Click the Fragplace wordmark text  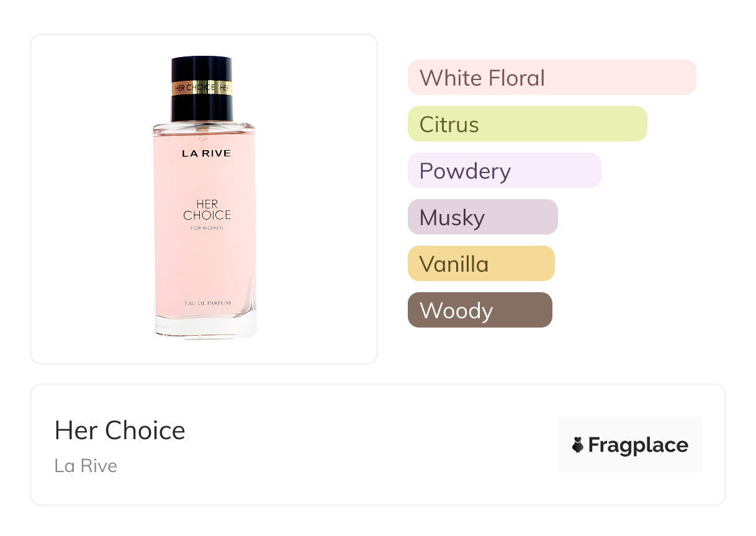[x=638, y=445]
